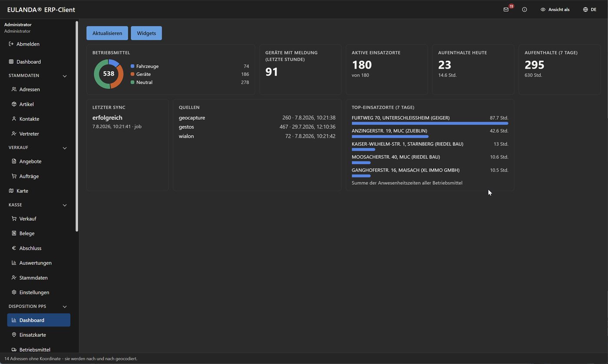The image size is (608, 364).
Task: Click the Belege receipt icon
Action: click(x=14, y=233)
